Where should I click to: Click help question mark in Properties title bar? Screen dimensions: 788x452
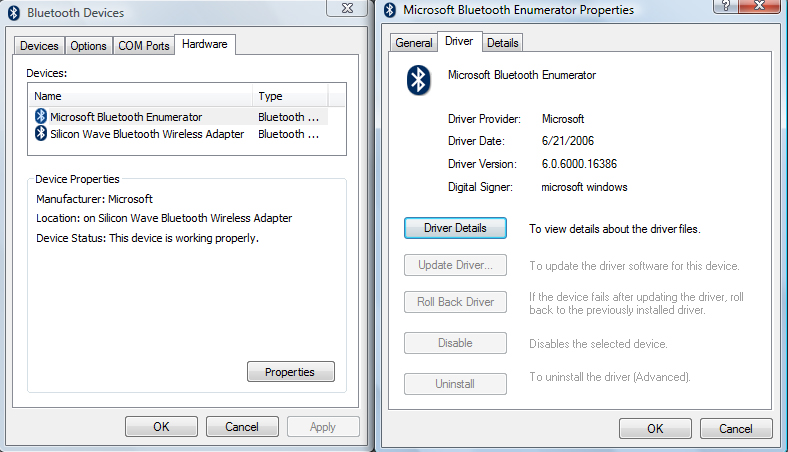(725, 6)
